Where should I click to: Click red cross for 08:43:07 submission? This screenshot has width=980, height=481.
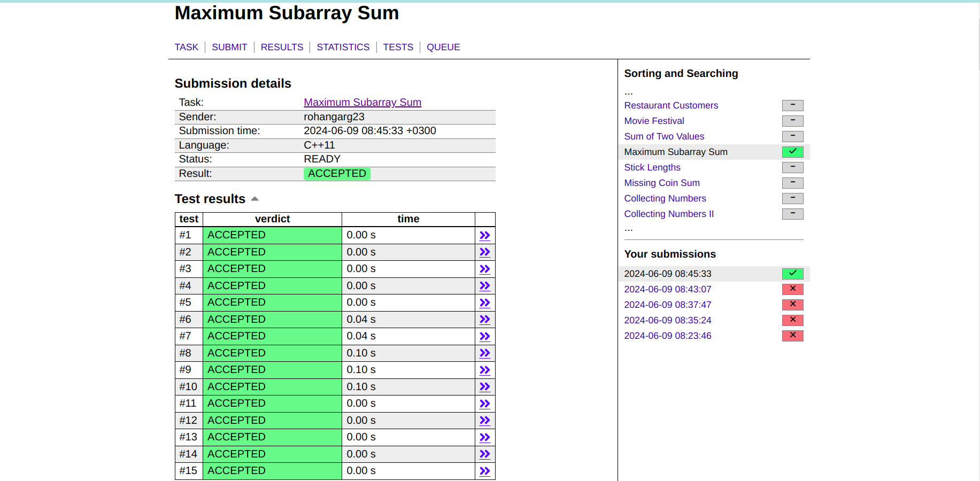coord(792,289)
